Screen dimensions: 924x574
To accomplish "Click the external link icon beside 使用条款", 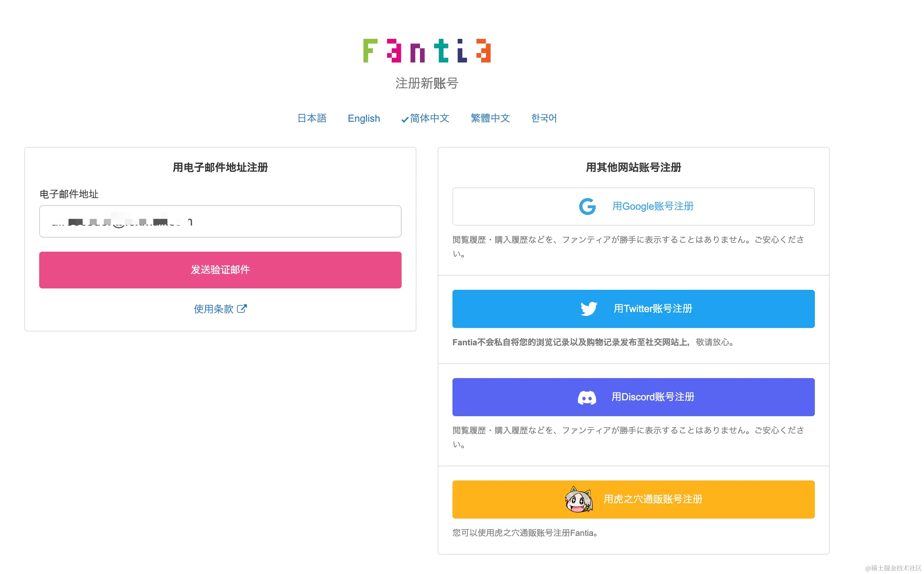I will (x=242, y=309).
